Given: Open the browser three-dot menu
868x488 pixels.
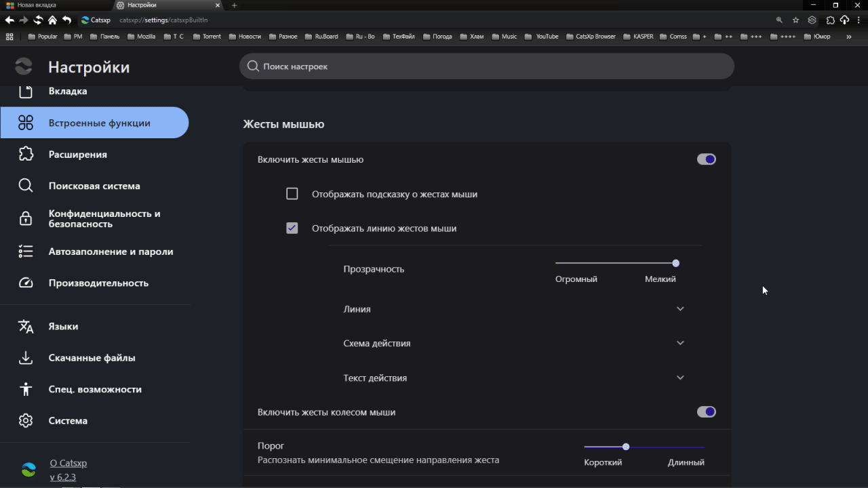Looking at the screenshot, I should 859,20.
